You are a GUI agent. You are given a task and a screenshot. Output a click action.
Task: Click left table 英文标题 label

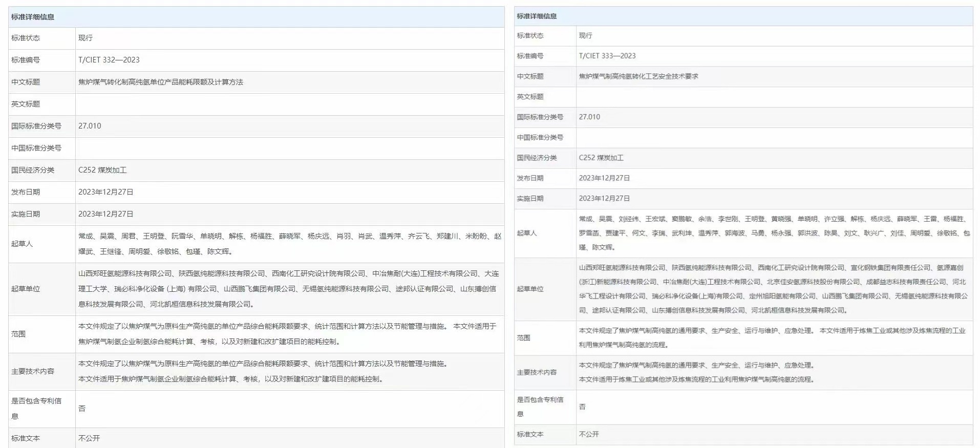click(x=26, y=104)
